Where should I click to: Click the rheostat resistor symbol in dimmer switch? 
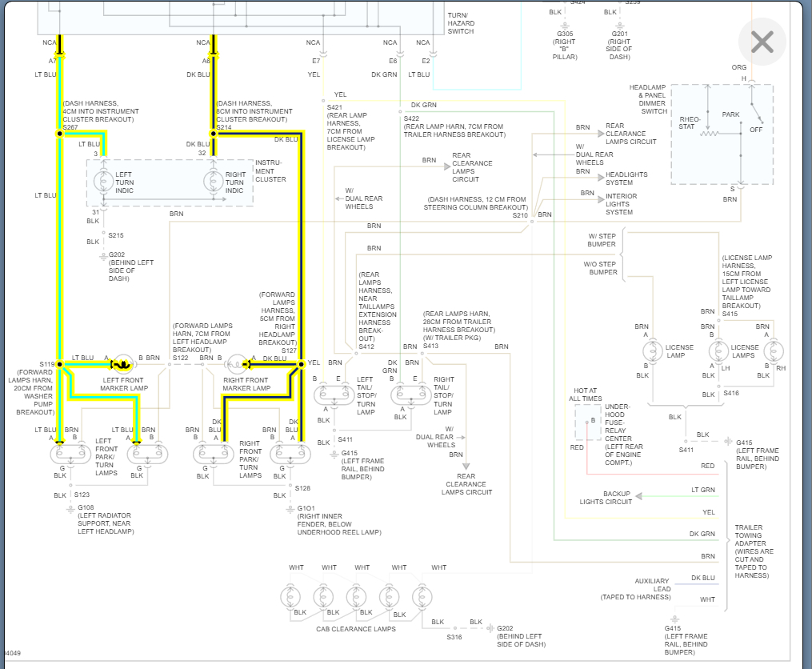pos(709,134)
